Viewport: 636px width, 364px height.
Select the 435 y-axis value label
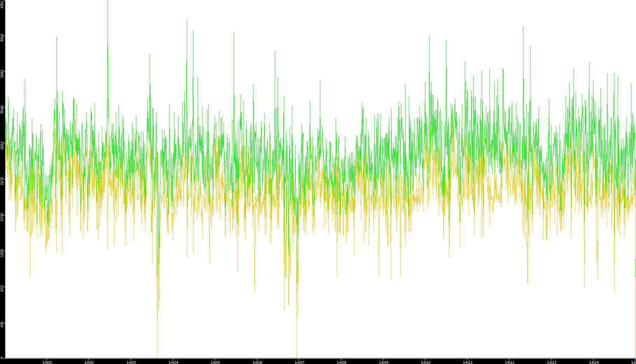click(x=2, y=324)
